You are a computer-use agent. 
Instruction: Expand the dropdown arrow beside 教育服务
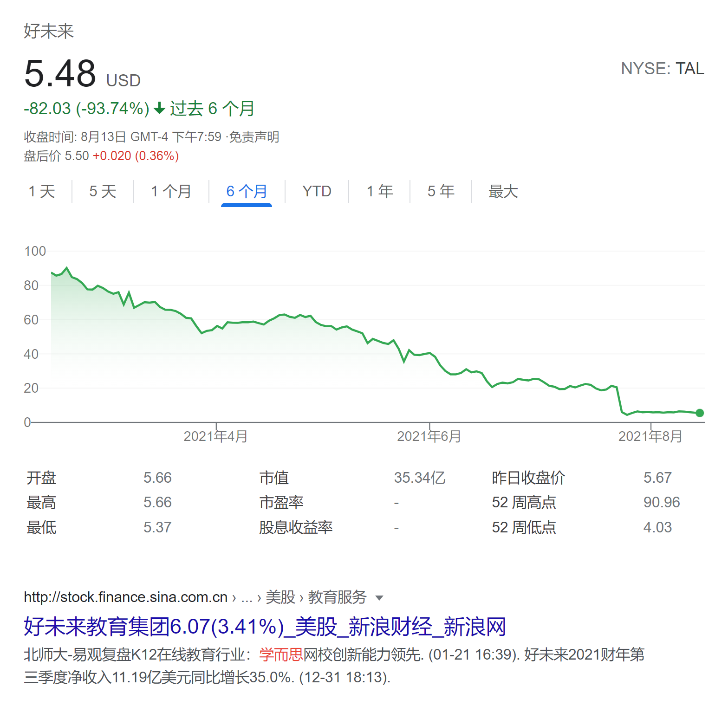pos(379,598)
